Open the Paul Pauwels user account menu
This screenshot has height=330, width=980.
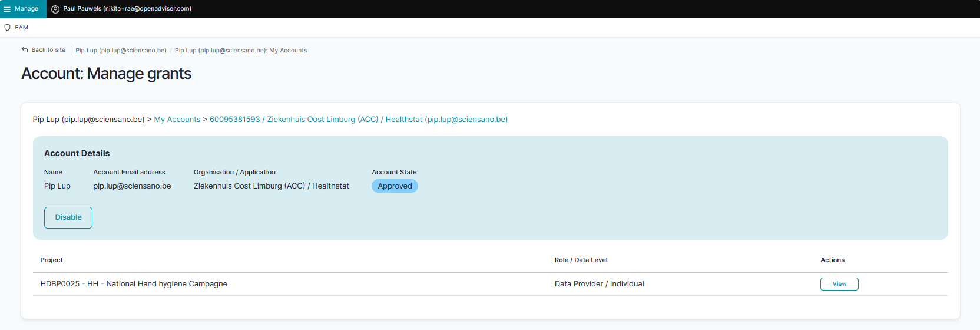pyautogui.click(x=127, y=9)
